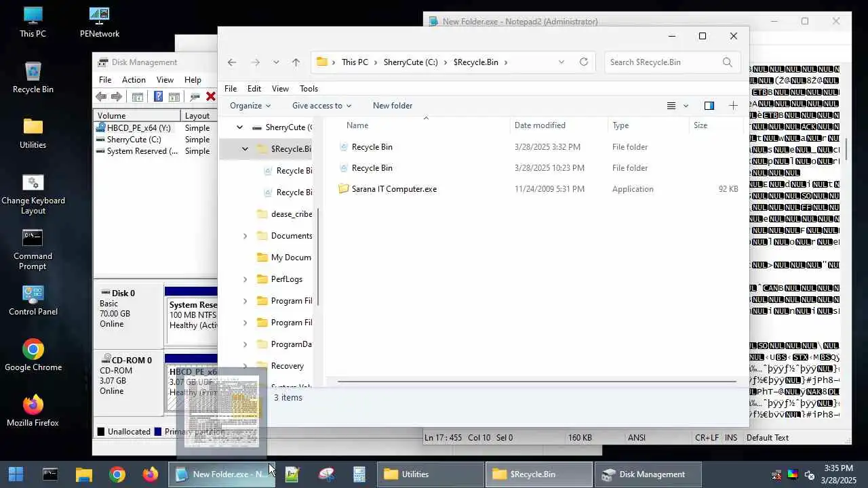Click the search magnifier icon in Explorer
Screen dimensions: 868x488
pos(727,62)
